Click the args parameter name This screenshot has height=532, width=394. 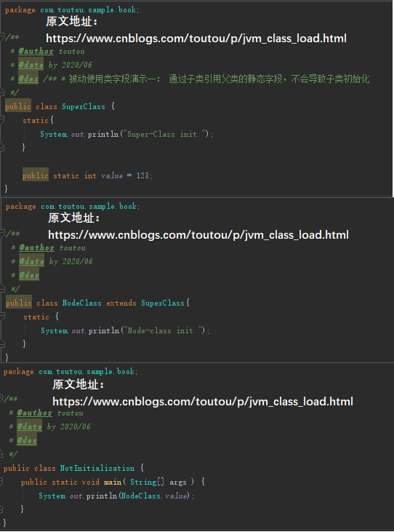tap(178, 482)
